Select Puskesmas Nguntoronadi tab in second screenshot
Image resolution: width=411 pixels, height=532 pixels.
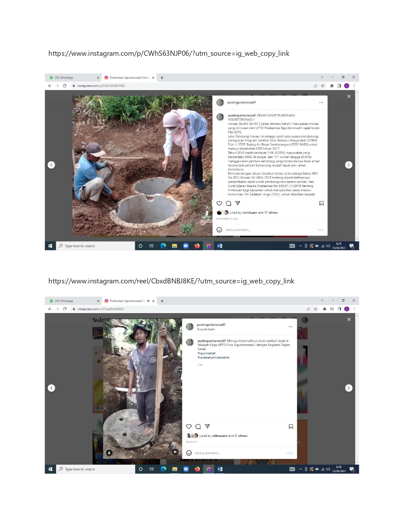(129, 301)
